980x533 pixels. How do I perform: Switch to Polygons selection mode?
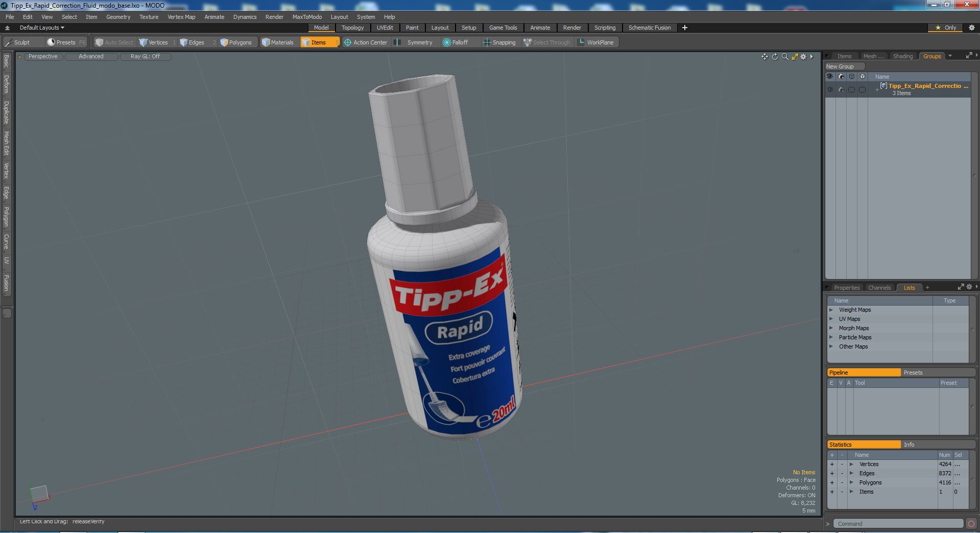pyautogui.click(x=240, y=42)
